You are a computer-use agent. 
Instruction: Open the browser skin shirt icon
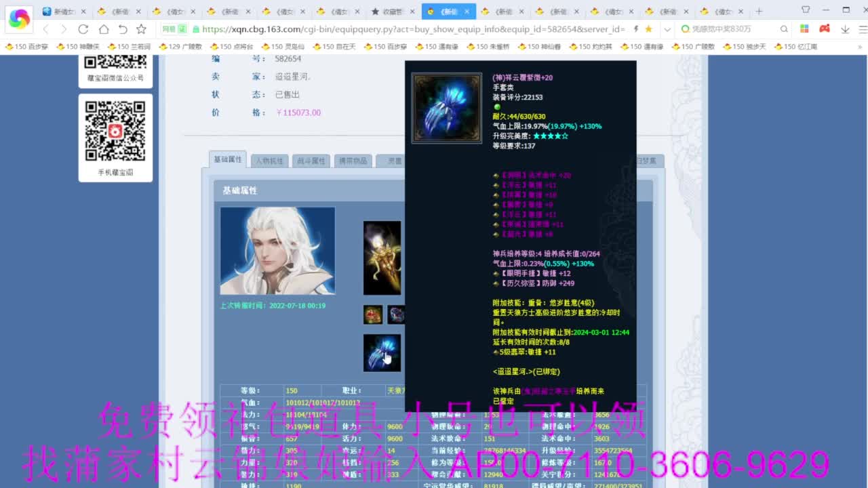tap(806, 9)
